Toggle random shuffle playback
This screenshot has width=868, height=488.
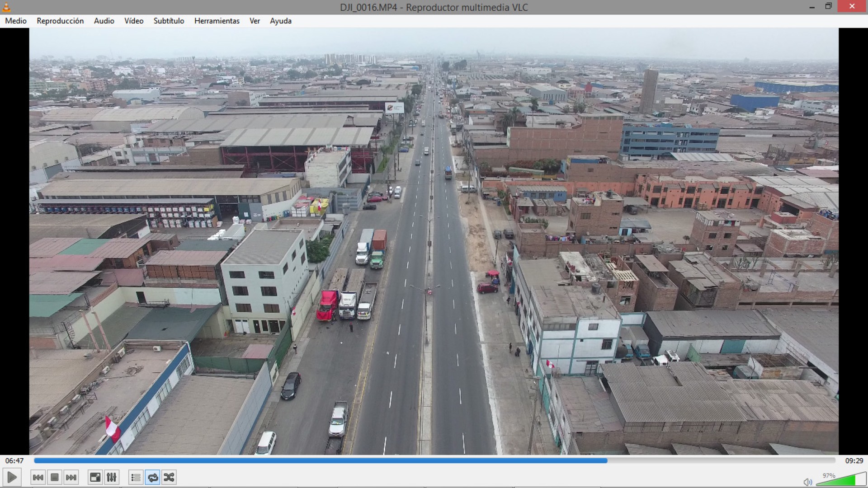[x=169, y=477]
